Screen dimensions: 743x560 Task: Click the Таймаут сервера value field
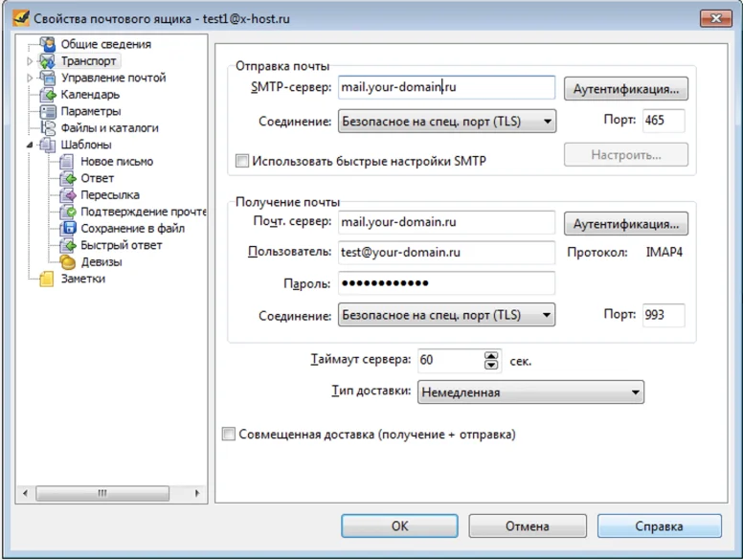pos(451,360)
